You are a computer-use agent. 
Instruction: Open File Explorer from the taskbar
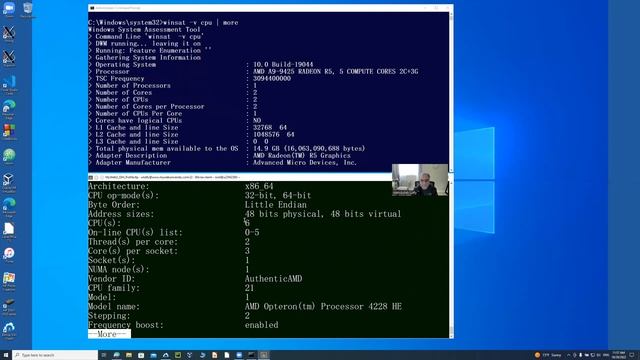(129, 355)
